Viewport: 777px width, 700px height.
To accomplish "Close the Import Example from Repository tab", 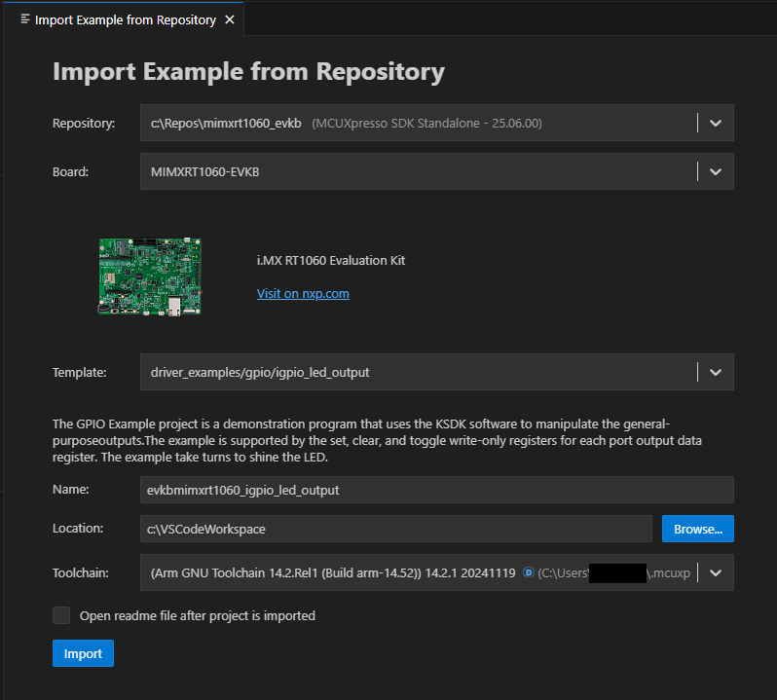I will point(230,19).
